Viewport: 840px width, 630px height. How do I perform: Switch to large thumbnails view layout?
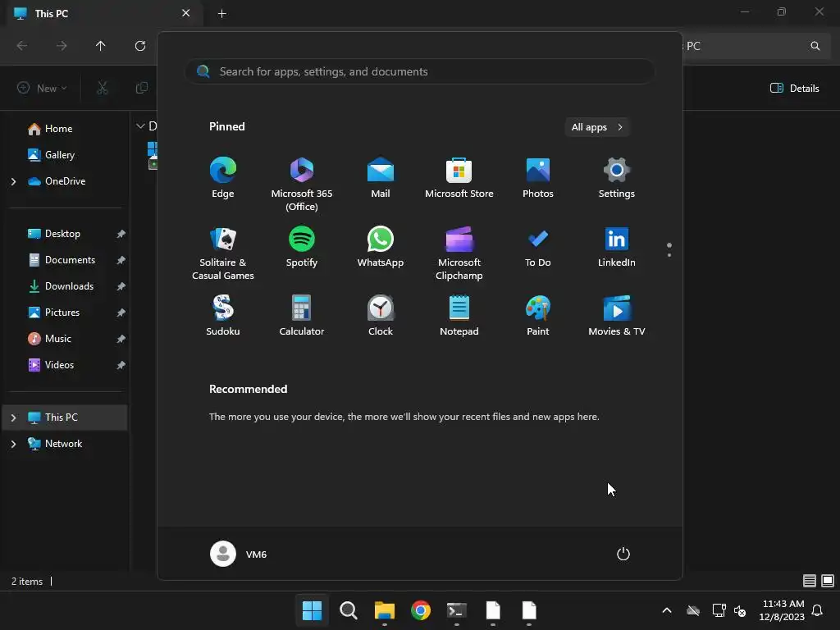(x=828, y=581)
